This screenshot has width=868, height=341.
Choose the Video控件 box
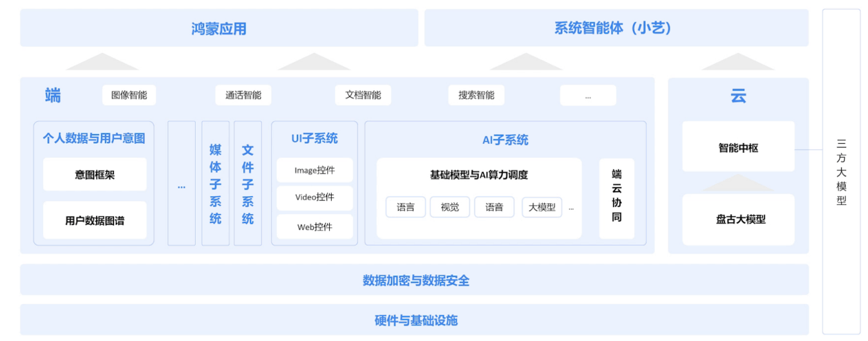click(315, 197)
